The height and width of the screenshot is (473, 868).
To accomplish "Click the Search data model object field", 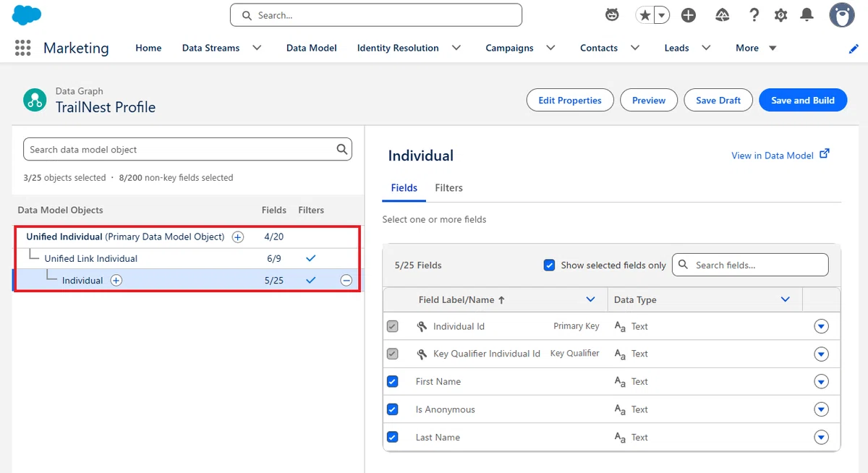I will coord(188,150).
